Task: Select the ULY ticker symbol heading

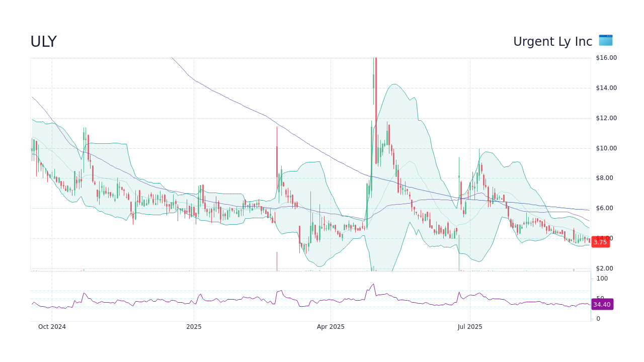Action: pyautogui.click(x=44, y=41)
